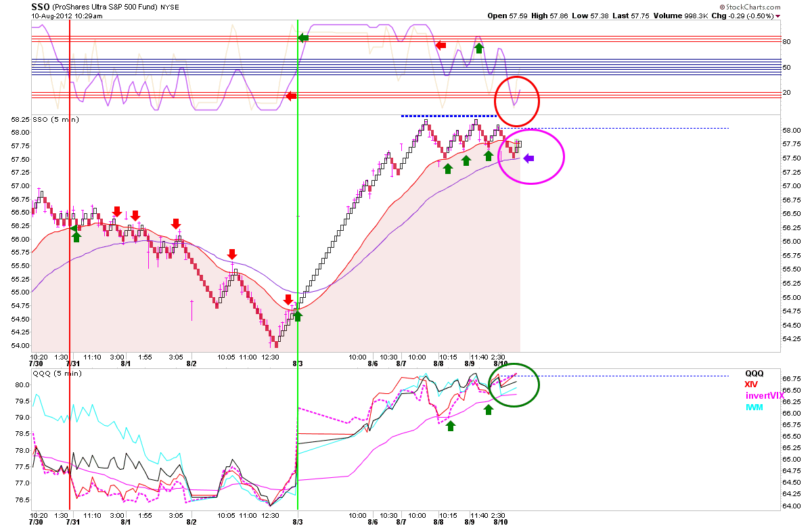Click the '(ProShares Ultra S&P 500 Fund)' name
The width and height of the screenshot is (812, 528).
[x=105, y=7]
